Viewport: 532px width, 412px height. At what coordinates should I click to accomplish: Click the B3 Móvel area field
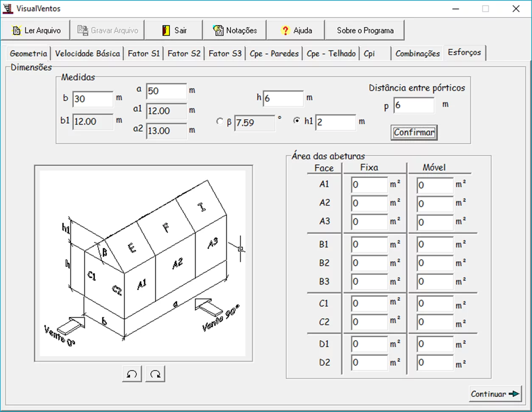coord(435,282)
